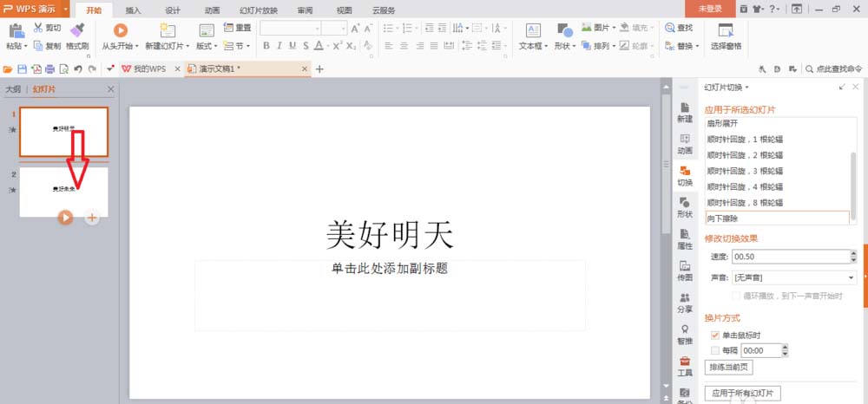This screenshot has height=404, width=868.
Task: Expand the 替换 replace dropdown
Action: click(697, 47)
